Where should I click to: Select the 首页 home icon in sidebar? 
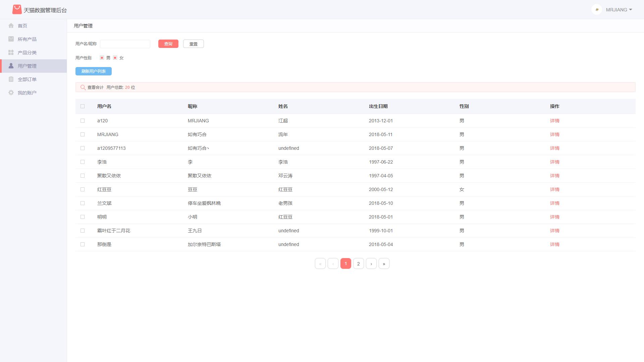tap(11, 25)
